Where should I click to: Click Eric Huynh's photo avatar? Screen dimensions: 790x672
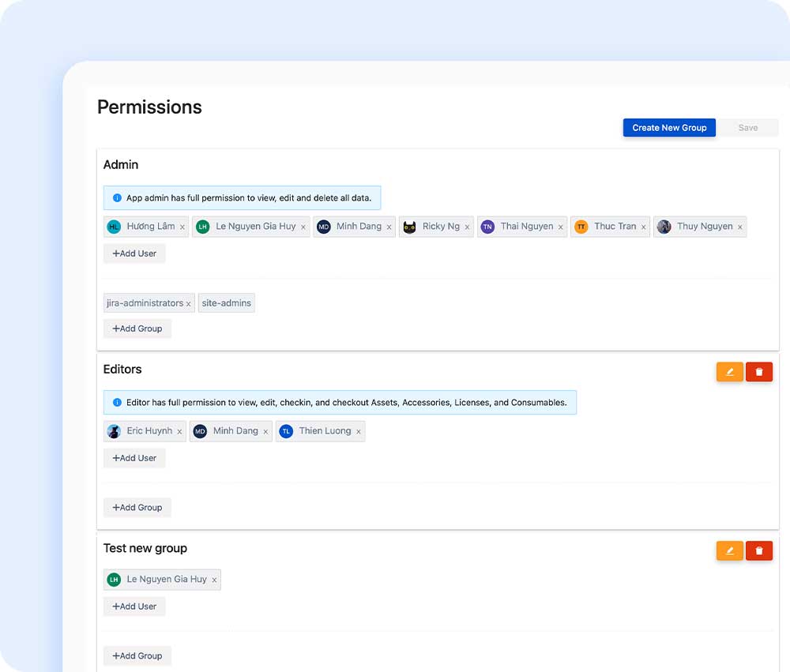click(114, 431)
